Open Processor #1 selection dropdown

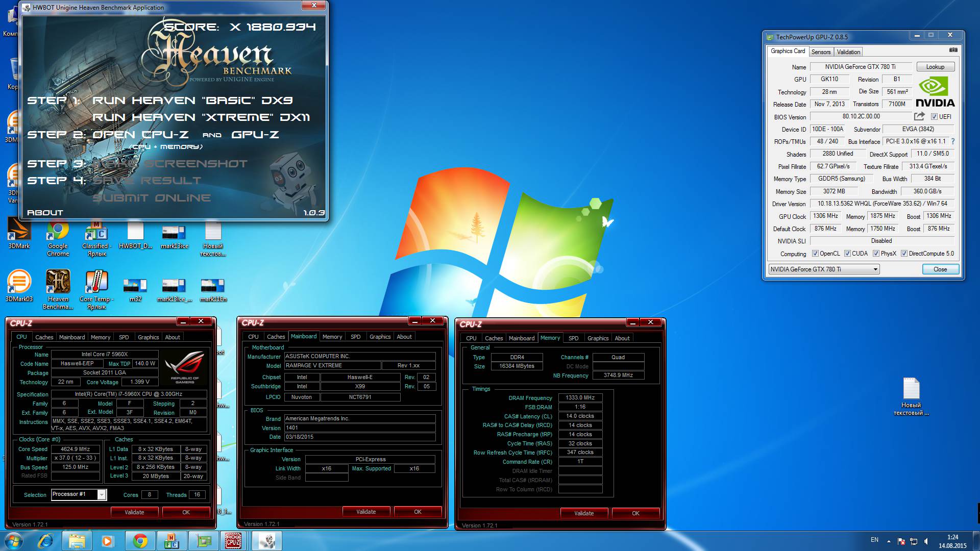pyautogui.click(x=102, y=494)
